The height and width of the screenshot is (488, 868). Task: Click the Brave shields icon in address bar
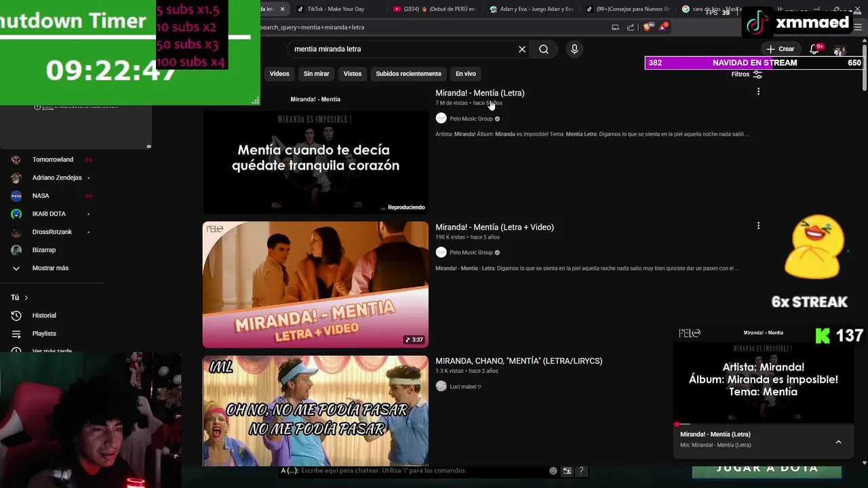(647, 27)
